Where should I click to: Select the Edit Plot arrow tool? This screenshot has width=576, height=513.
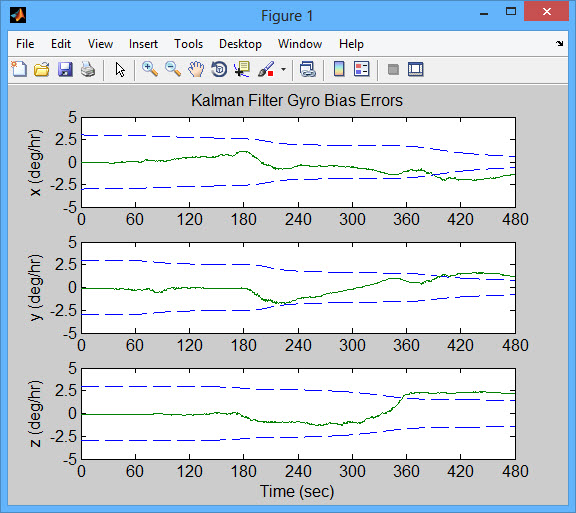[120, 69]
